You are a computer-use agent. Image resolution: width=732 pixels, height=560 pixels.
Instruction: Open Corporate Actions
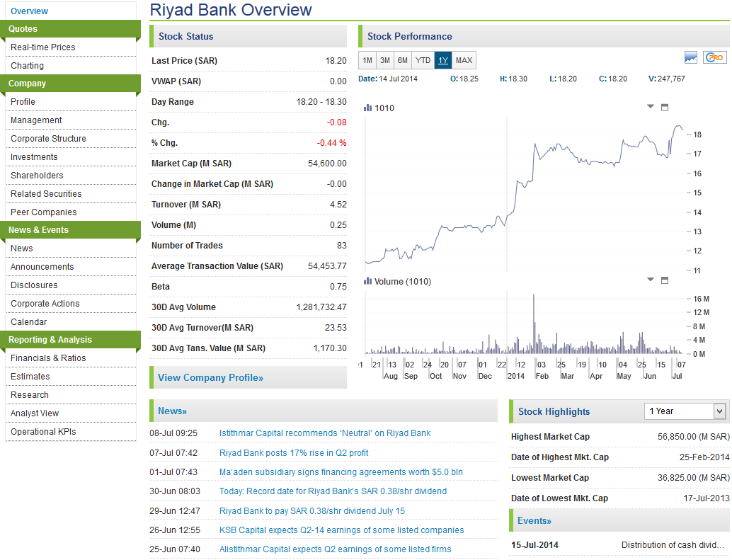(x=45, y=303)
